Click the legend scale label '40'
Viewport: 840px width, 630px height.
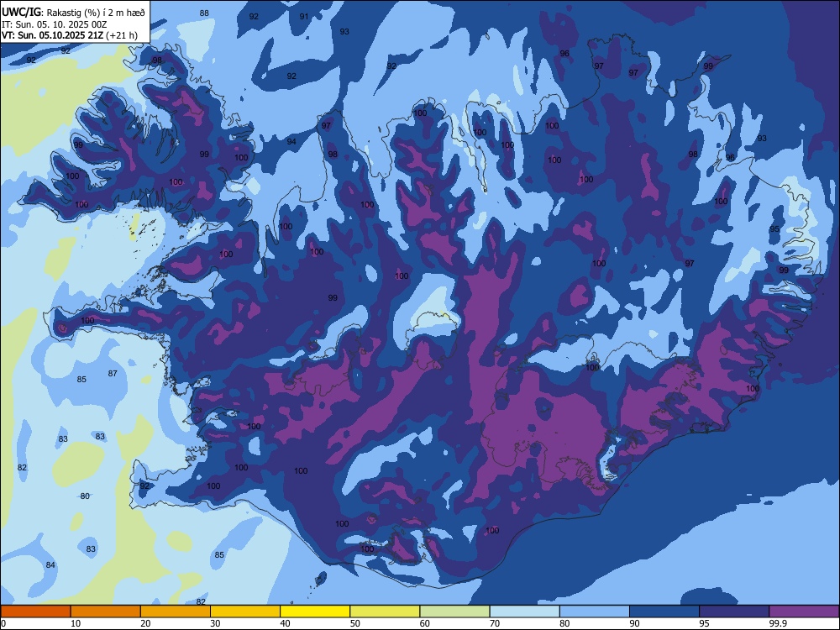(285, 623)
